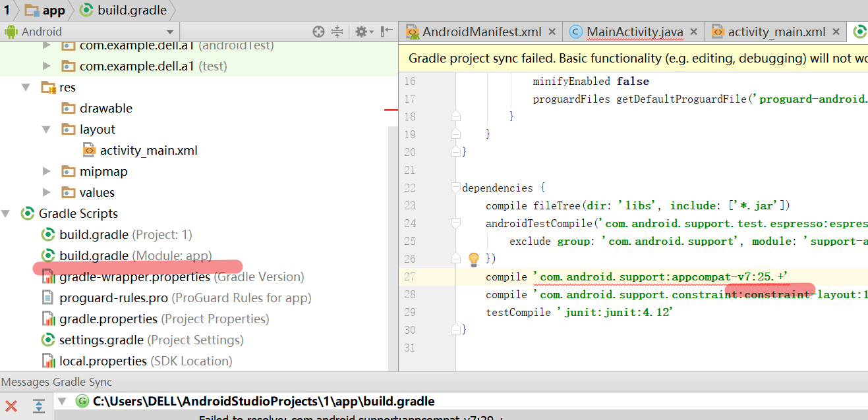Click C:\Users\DELL build.gradle path message
Image resolution: width=868 pixels, height=420 pixels.
[264, 401]
